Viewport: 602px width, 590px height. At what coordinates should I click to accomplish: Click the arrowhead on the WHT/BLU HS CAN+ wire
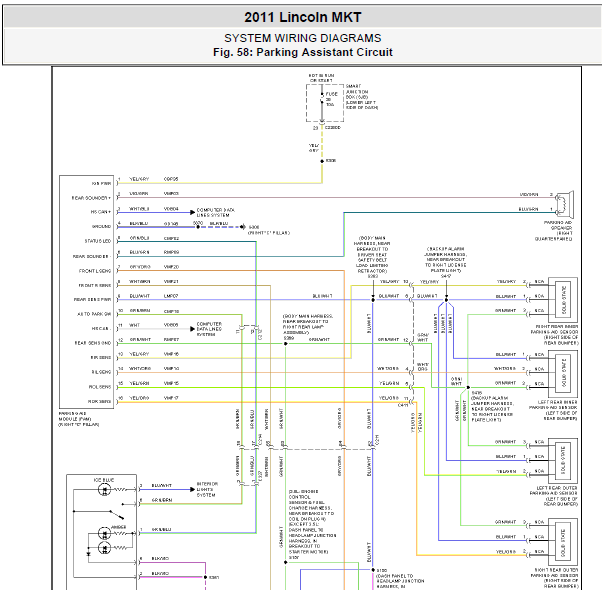193,212
